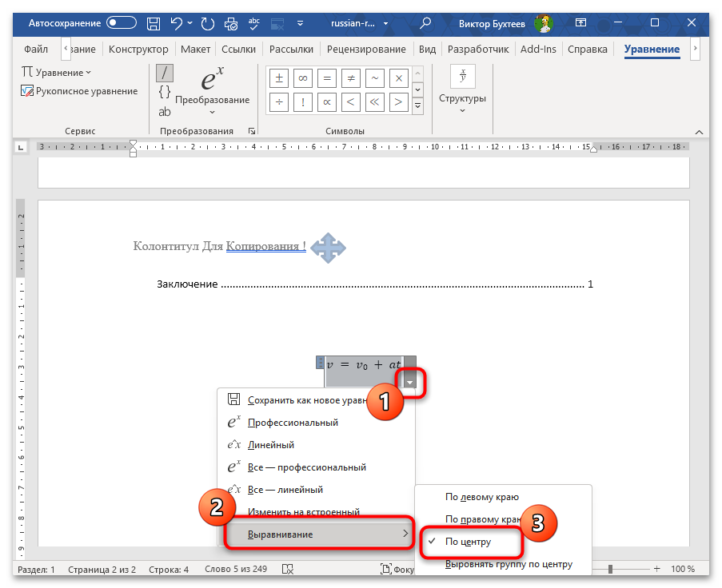The image size is (722, 588).
Task: Insert the division sign symbol
Action: tap(279, 102)
